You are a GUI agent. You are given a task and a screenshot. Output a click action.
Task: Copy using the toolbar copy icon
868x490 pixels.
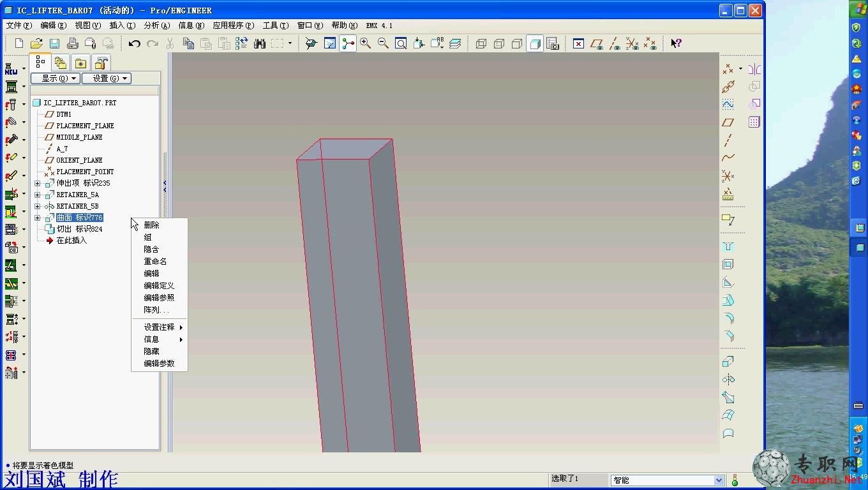pos(188,43)
